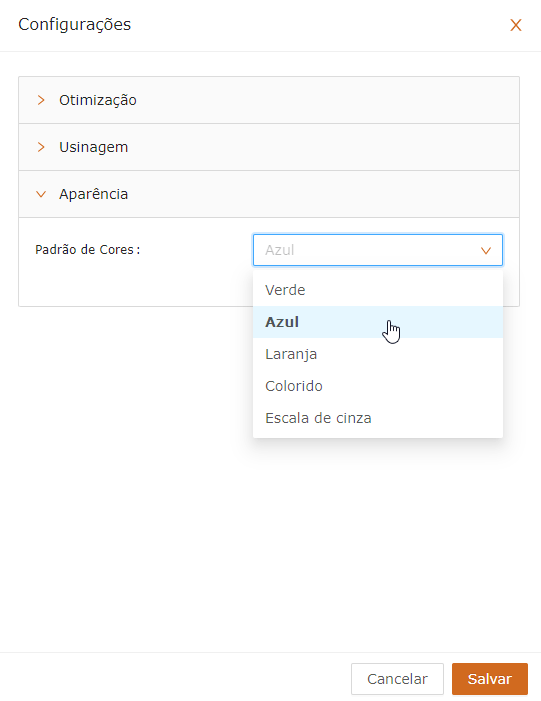Expand the Otimização section header

point(269,100)
